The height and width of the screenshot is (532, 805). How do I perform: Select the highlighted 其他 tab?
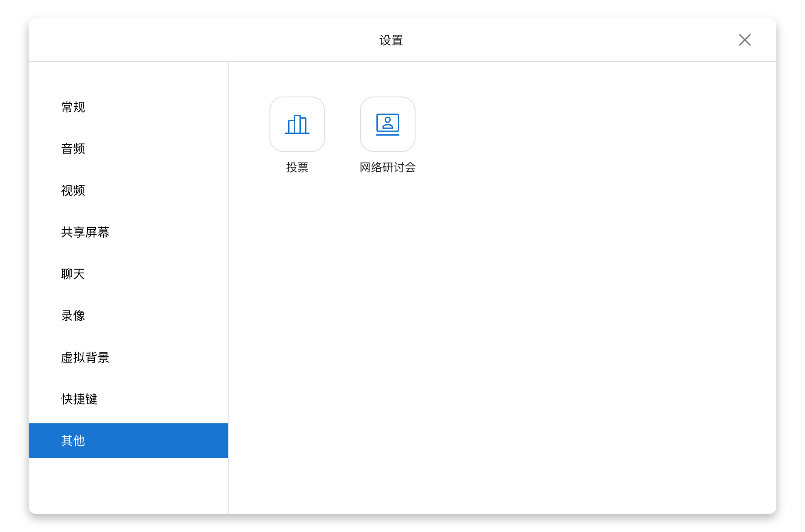pyautogui.click(x=128, y=441)
